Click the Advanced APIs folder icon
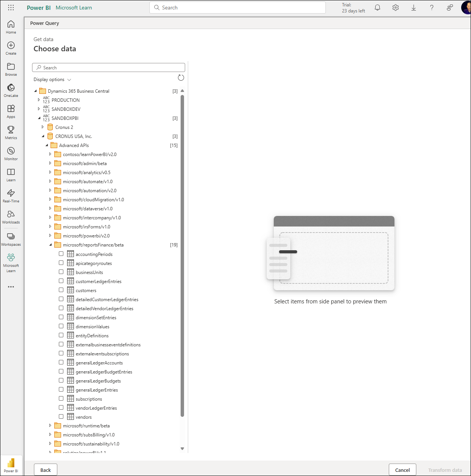471x476 pixels. [x=54, y=145]
